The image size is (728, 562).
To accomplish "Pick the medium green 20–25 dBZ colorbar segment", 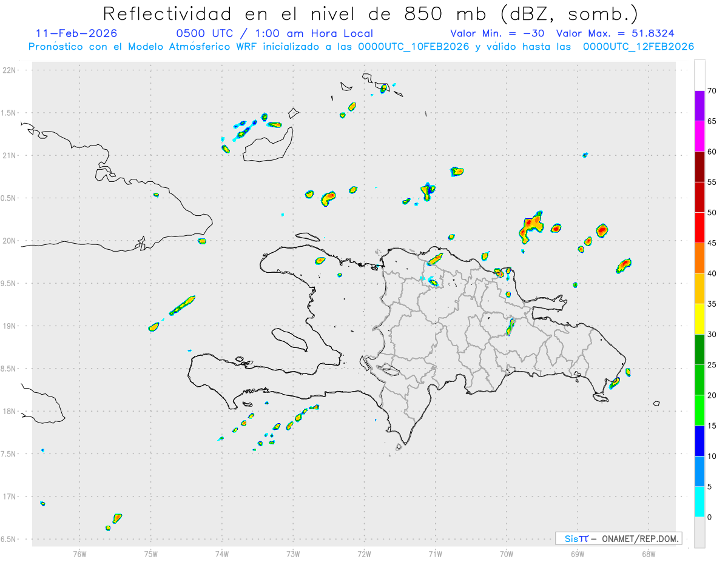I will click(x=699, y=380).
